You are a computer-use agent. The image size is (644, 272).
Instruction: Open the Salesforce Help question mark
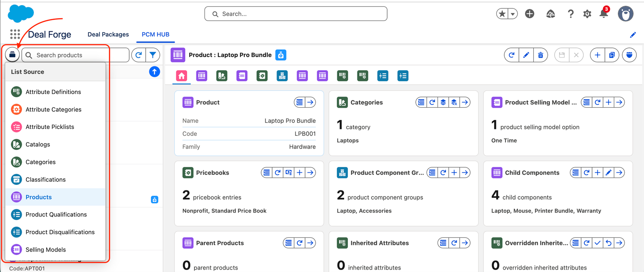(571, 14)
